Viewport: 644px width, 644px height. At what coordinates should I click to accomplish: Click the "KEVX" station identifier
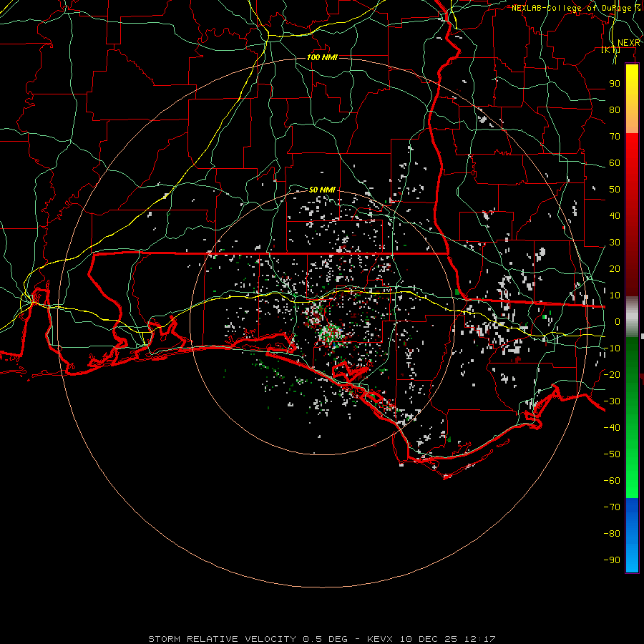tap(380, 639)
